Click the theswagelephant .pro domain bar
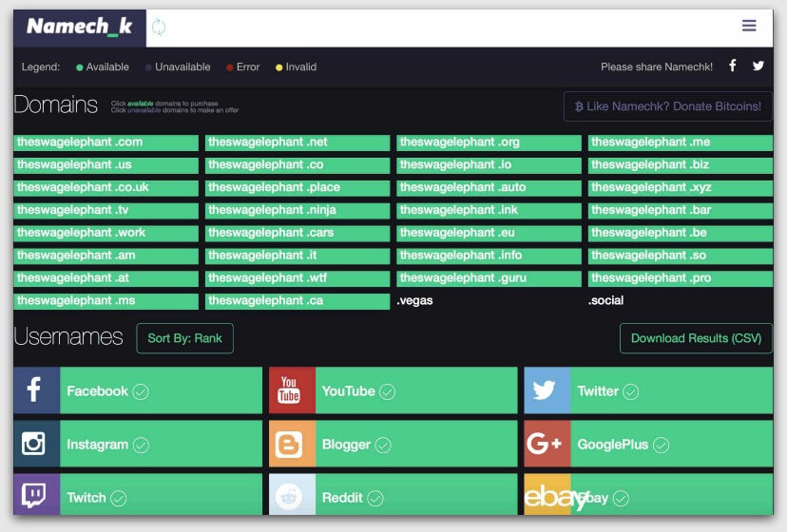The image size is (787, 532). (681, 278)
